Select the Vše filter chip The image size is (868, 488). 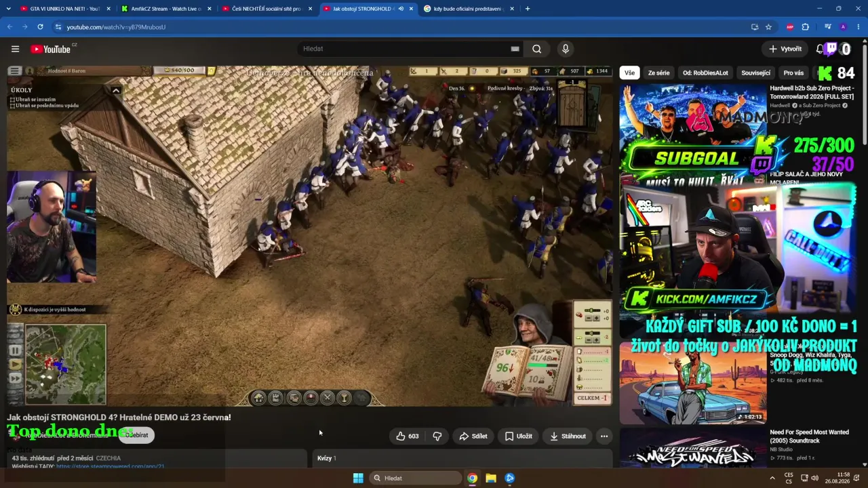(x=630, y=73)
